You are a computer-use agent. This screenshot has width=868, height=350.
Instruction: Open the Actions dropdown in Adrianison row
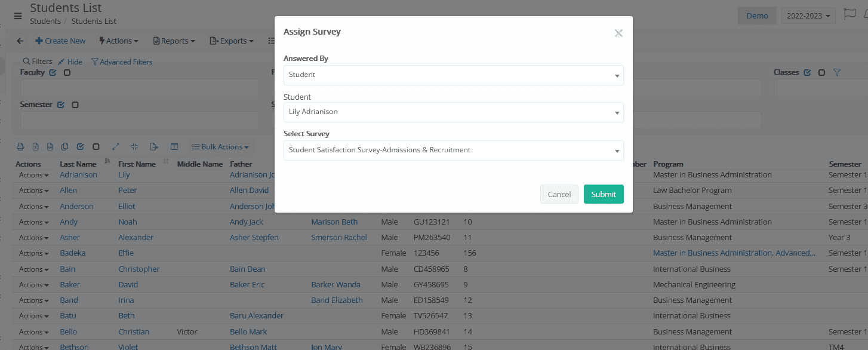click(33, 175)
